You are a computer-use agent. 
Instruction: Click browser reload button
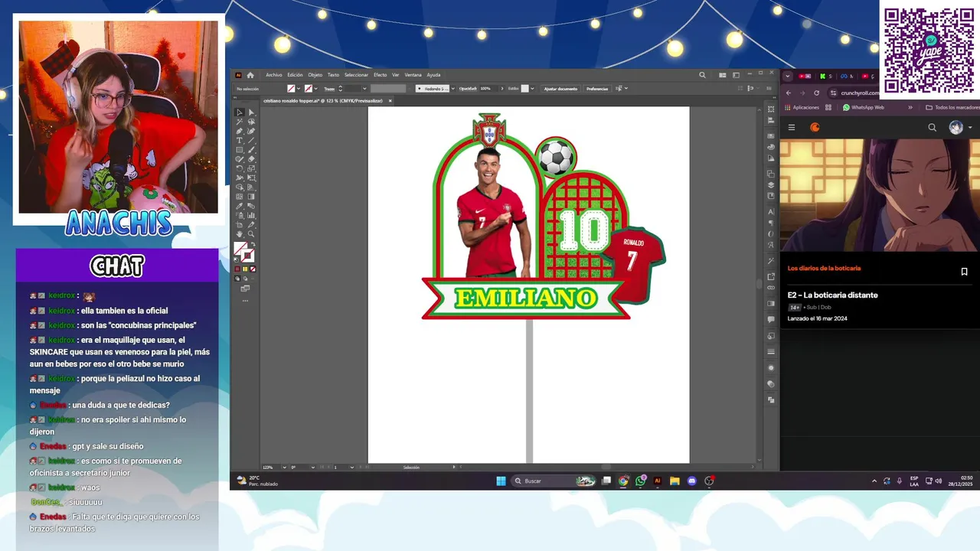(x=816, y=93)
